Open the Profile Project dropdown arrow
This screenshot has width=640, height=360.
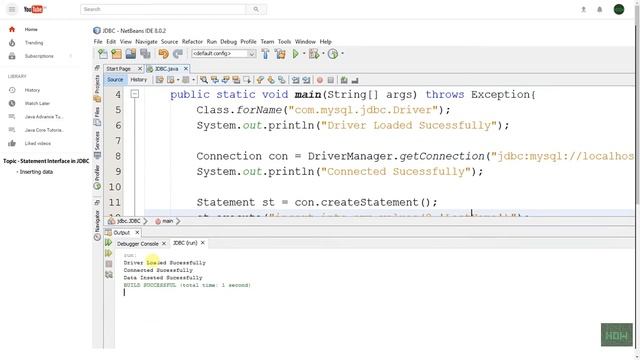click(342, 53)
